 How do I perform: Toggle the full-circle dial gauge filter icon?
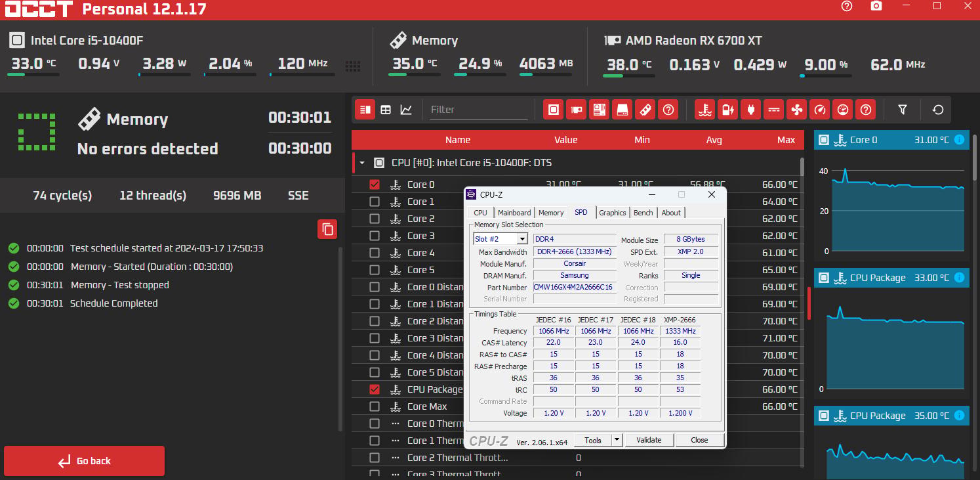[x=842, y=110]
